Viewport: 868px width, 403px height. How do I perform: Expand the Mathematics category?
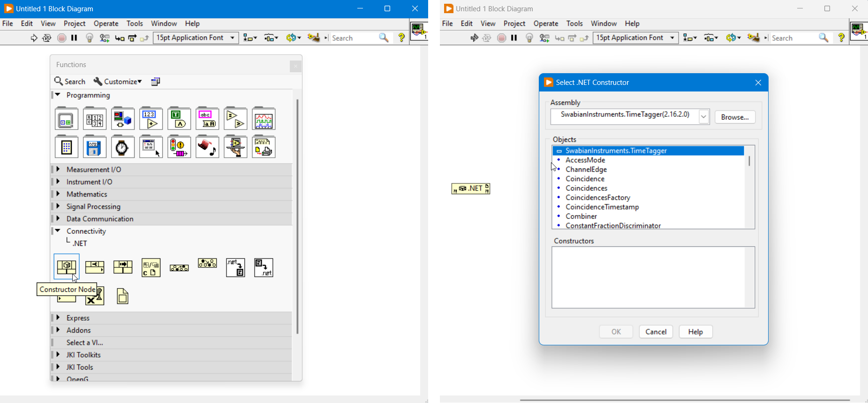[58, 194]
